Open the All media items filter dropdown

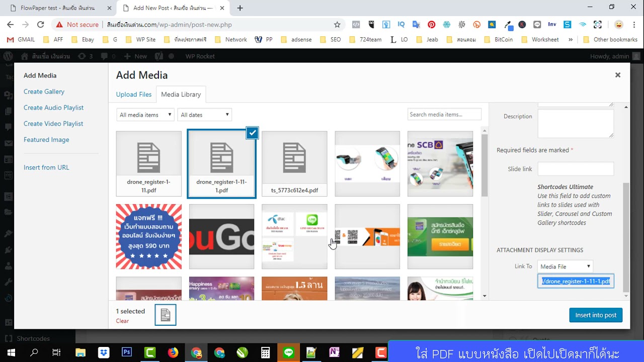(x=145, y=115)
